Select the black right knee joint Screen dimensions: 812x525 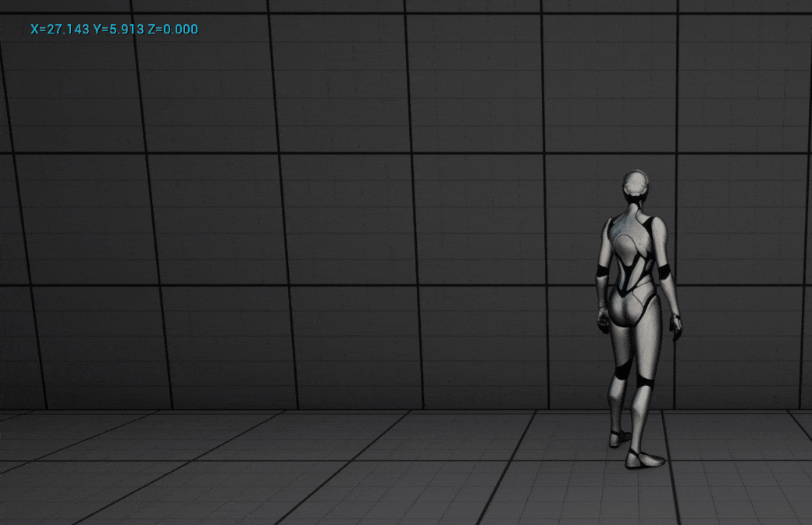click(644, 382)
